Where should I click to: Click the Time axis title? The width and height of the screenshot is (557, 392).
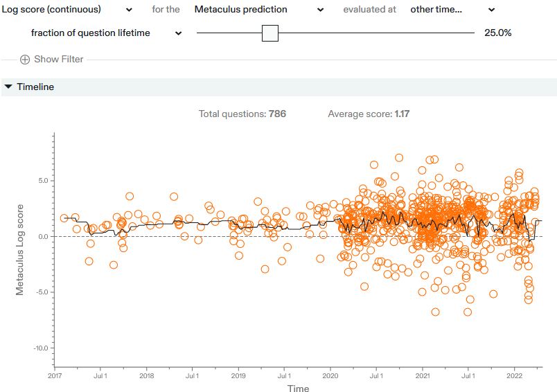[299, 388]
